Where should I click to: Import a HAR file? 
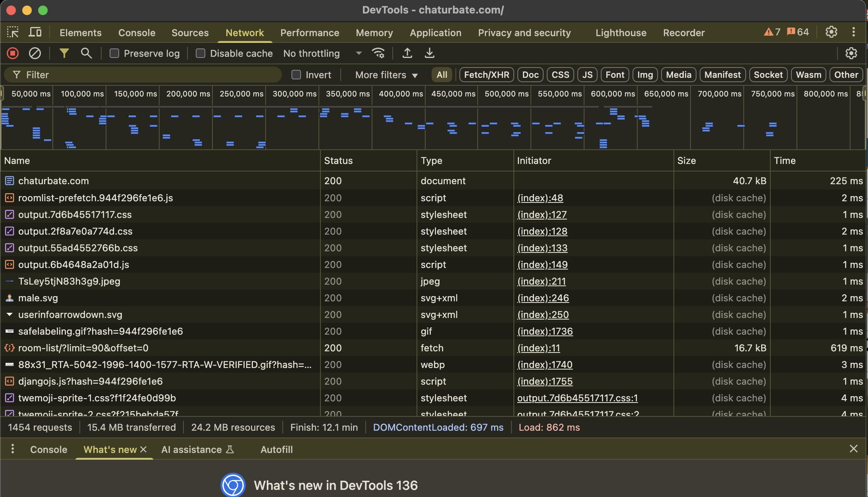tap(407, 53)
